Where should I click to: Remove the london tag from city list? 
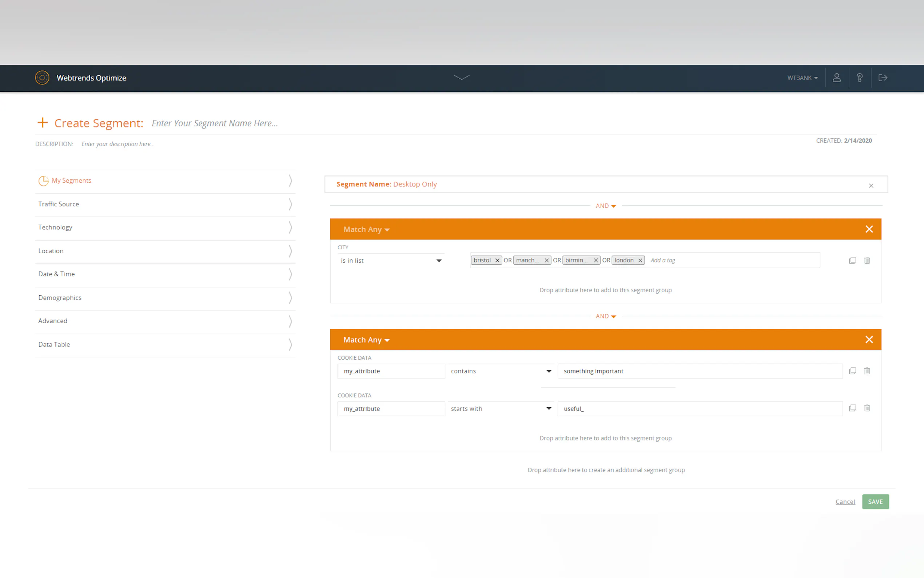pyautogui.click(x=640, y=260)
